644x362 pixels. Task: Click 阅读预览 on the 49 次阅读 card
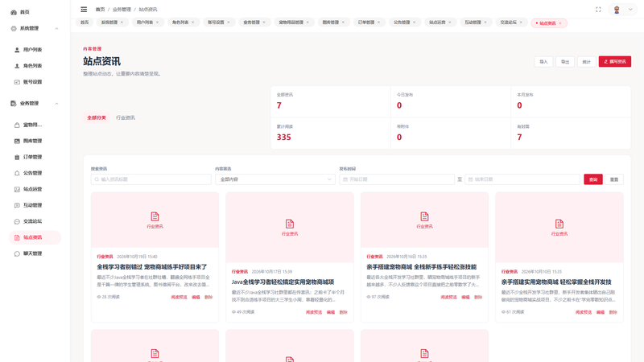coord(314,312)
